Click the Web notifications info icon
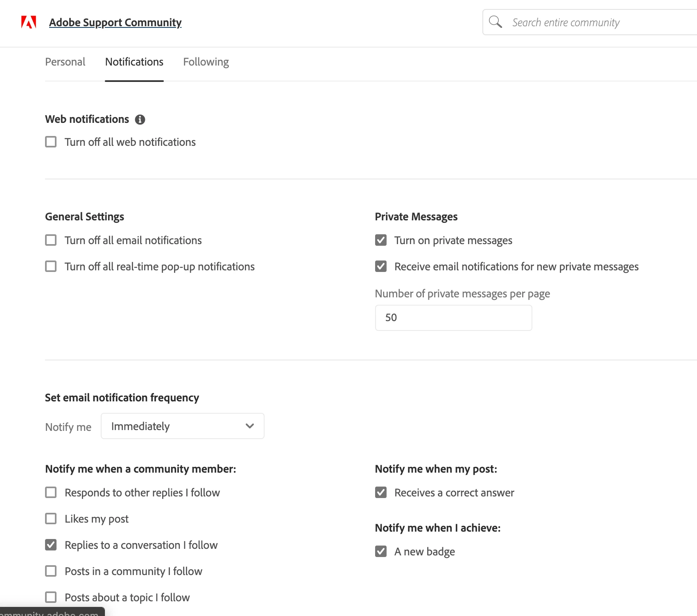The height and width of the screenshot is (616, 697). pos(140,120)
